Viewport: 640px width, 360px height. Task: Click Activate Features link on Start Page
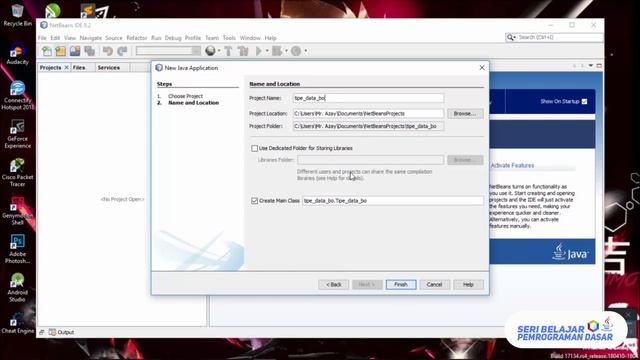click(x=512, y=165)
